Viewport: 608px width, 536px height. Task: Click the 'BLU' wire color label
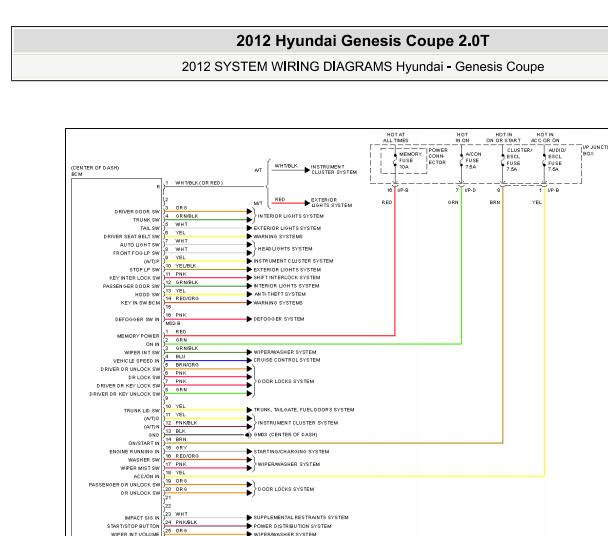click(180, 357)
